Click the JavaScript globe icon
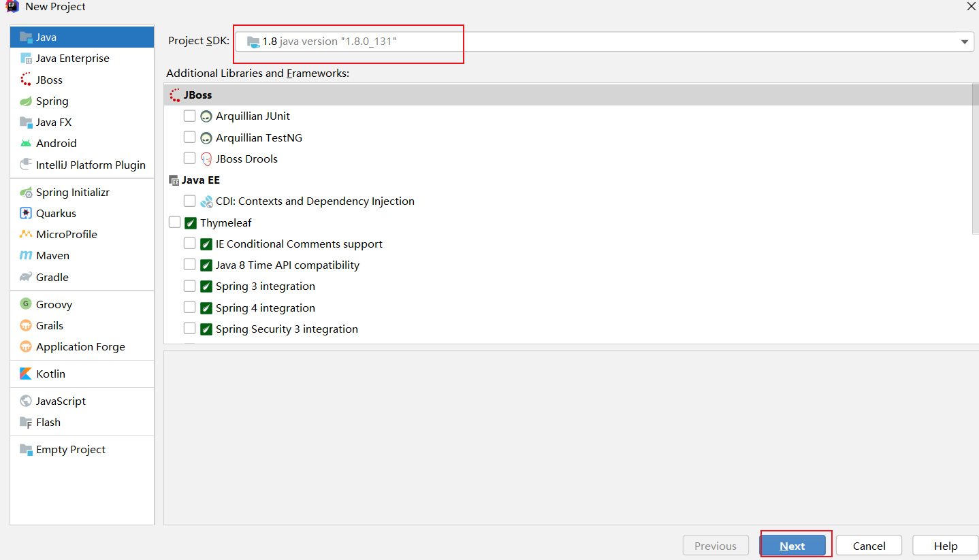979x560 pixels. pos(26,401)
